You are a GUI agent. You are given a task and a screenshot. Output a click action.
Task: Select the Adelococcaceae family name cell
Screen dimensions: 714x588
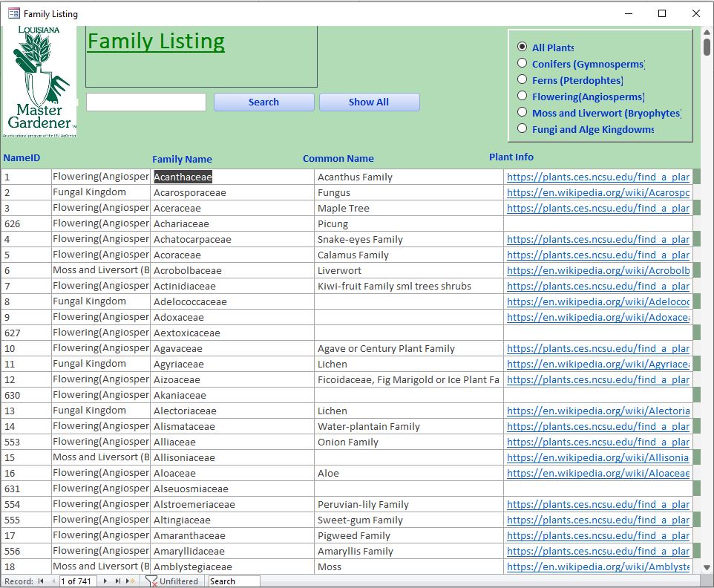click(232, 301)
